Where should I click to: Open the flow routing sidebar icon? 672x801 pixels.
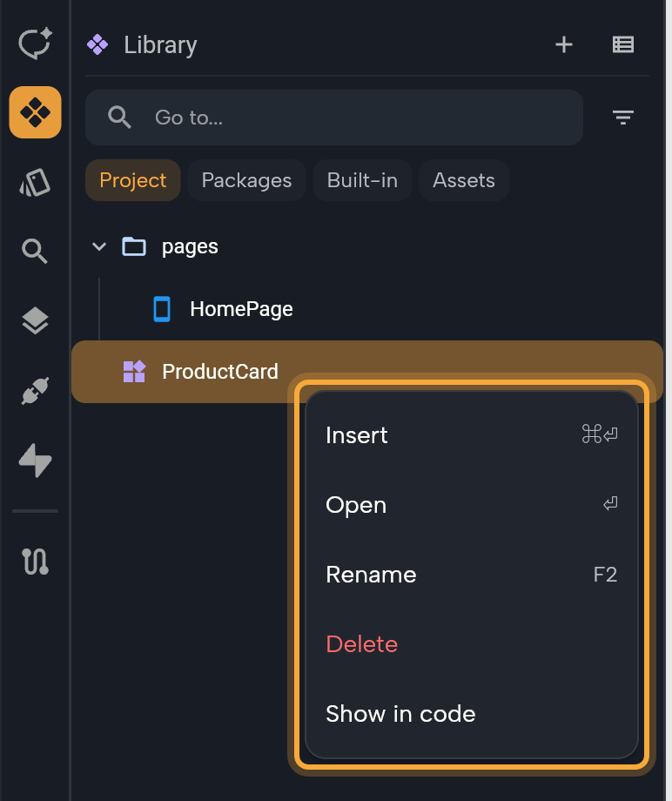(x=35, y=562)
